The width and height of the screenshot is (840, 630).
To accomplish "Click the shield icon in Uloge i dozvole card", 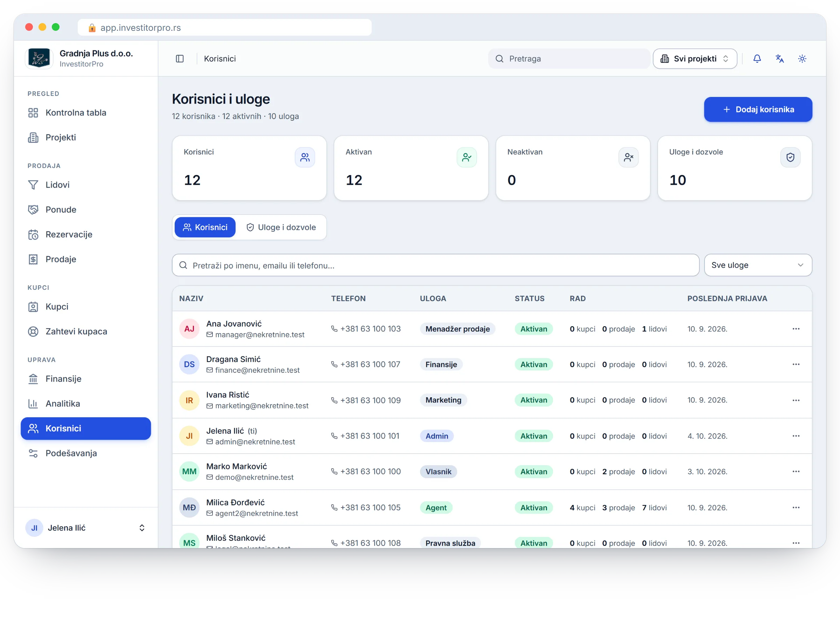I will (x=790, y=157).
